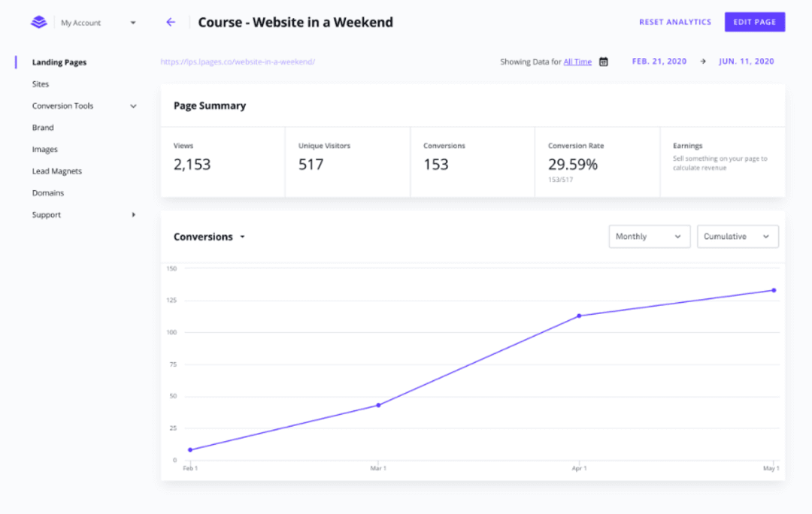The image size is (812, 514).
Task: Click the back arrow beside the page title
Action: pos(171,22)
